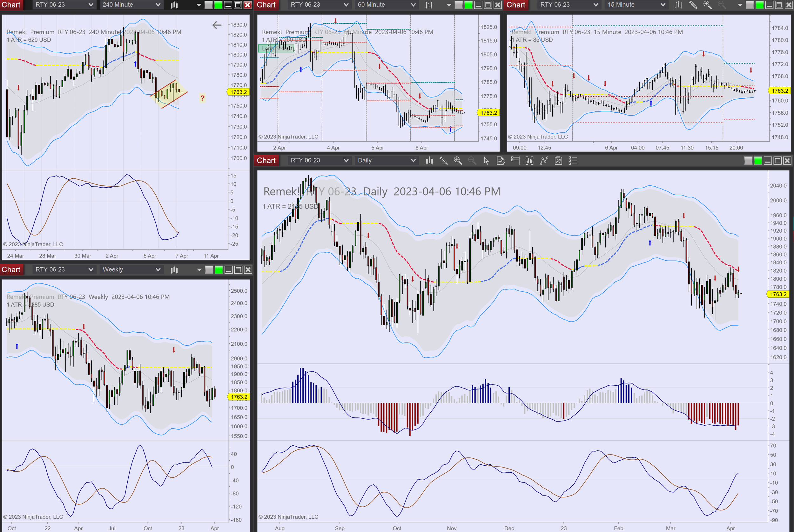This screenshot has height=532, width=794.
Task: Click the 1763.2 price marker on Daily chart
Action: tap(778, 294)
